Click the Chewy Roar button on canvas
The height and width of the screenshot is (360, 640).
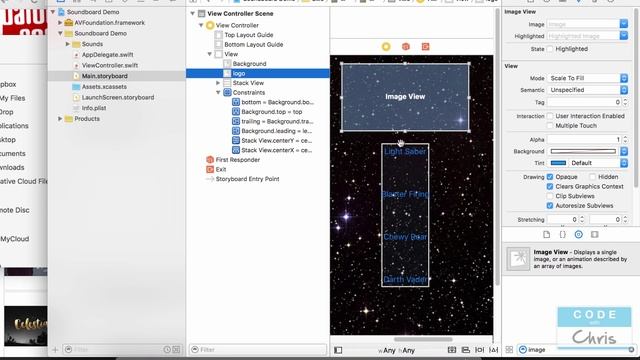click(405, 237)
